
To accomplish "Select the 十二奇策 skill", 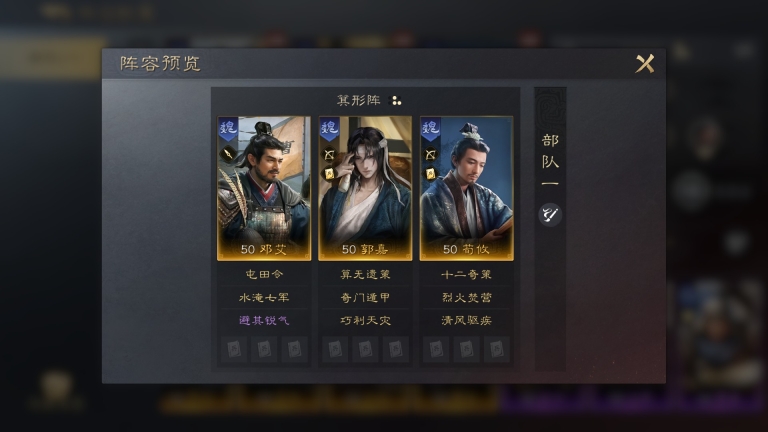I will click(466, 274).
